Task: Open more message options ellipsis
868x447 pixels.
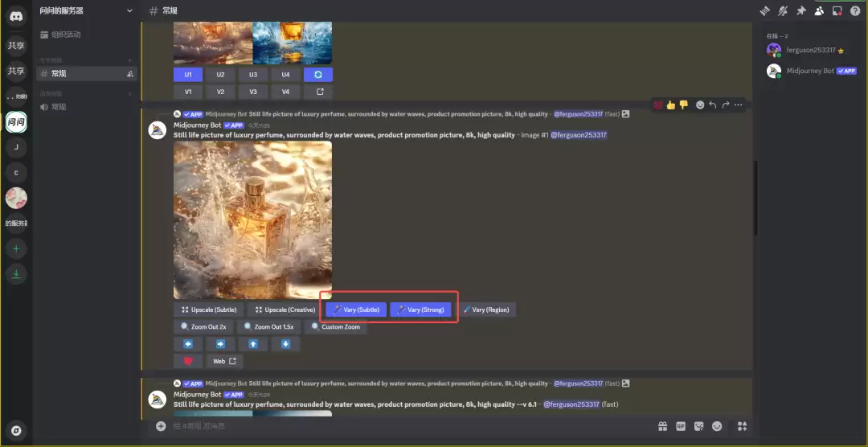Action: (738, 105)
